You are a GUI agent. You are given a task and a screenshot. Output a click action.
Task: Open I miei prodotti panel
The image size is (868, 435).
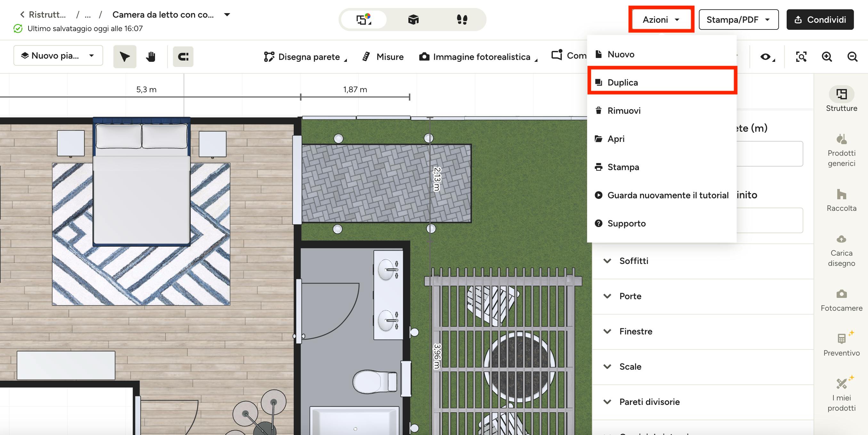click(841, 394)
